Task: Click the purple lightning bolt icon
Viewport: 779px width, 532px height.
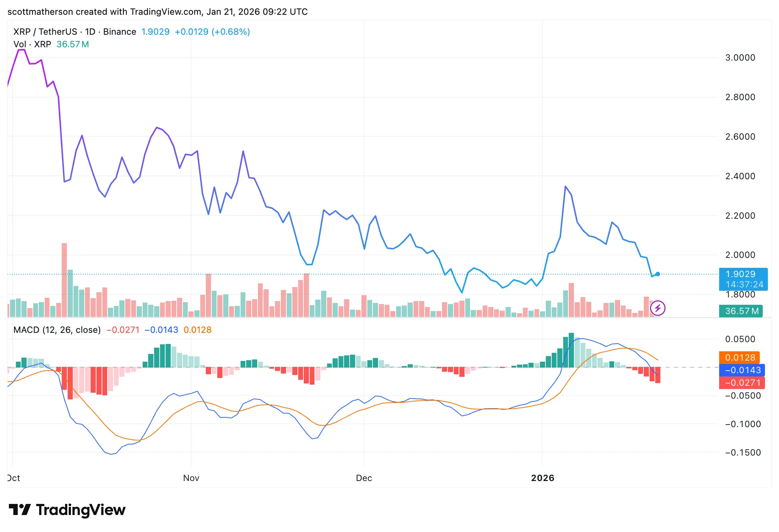Action: 658,308
